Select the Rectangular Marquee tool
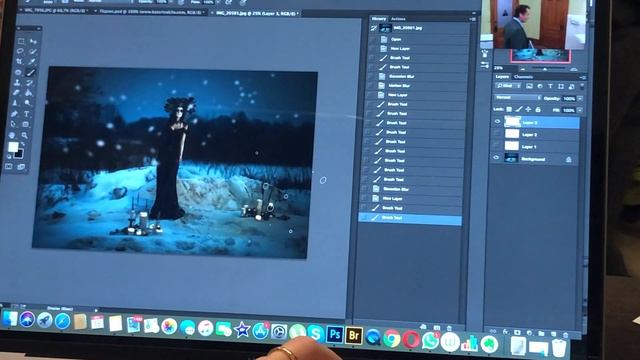Viewport: 640px width, 360px height. (21, 41)
